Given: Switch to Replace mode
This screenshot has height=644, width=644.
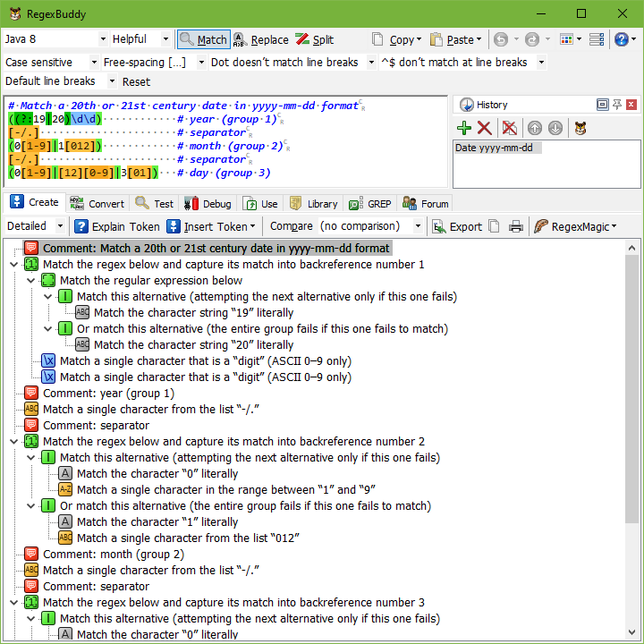Looking at the screenshot, I should point(261,39).
